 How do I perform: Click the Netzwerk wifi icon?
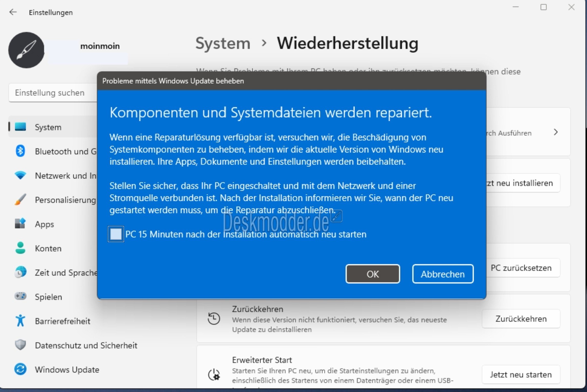20,175
